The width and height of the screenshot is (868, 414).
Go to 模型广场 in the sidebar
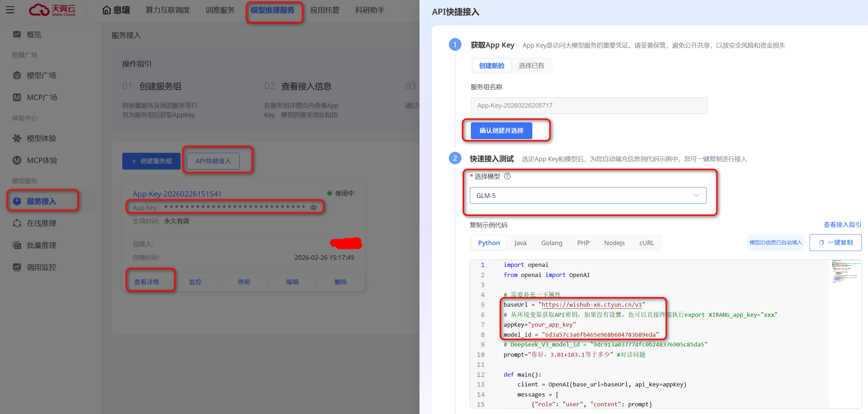(x=42, y=76)
